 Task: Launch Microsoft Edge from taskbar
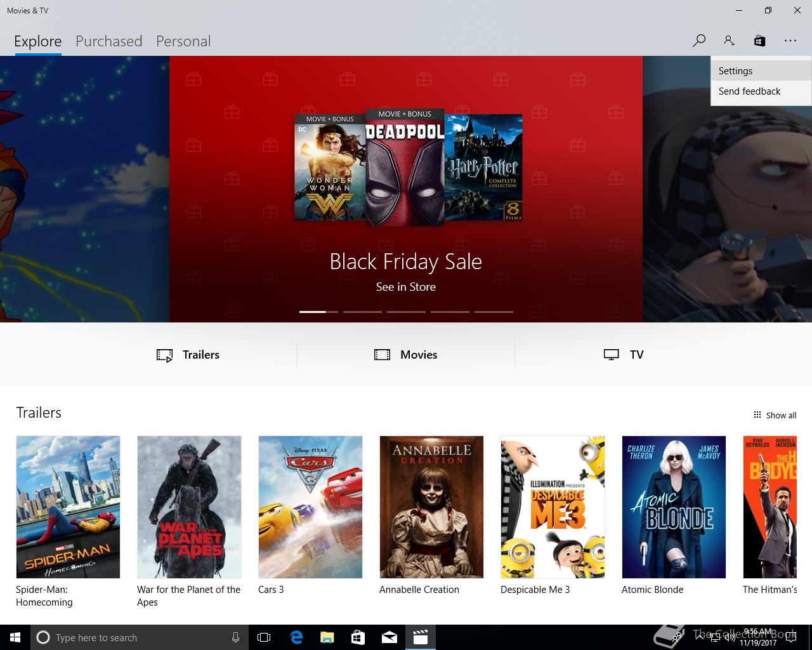pos(296,637)
